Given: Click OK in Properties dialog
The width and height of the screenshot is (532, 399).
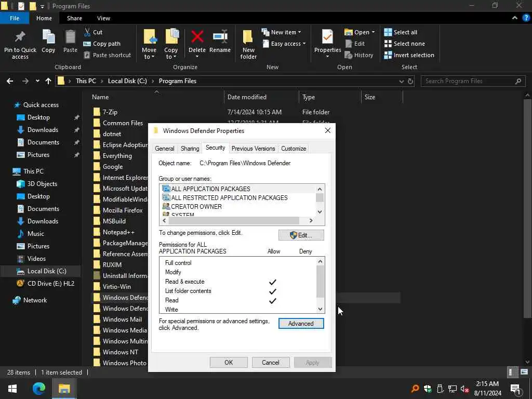Looking at the screenshot, I should 229,362.
